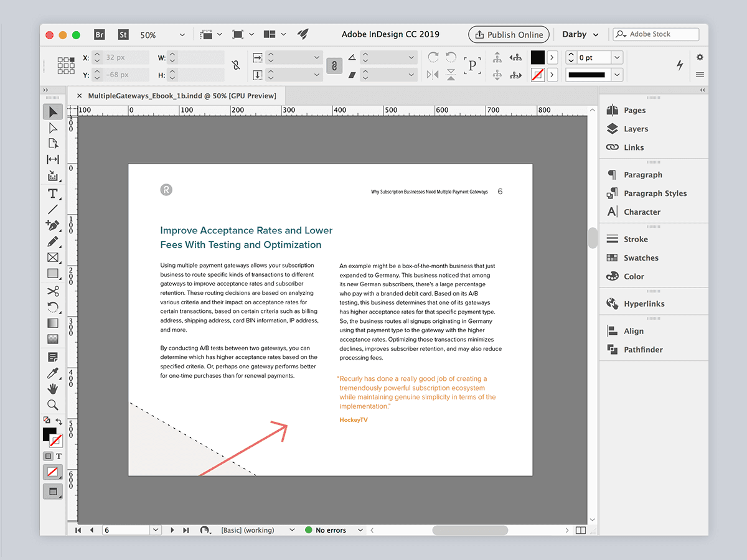Toggle split layout view button in status bar

click(581, 530)
